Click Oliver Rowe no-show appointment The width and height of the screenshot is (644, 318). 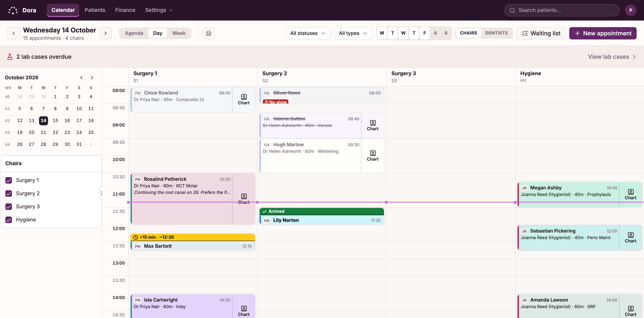click(x=322, y=96)
